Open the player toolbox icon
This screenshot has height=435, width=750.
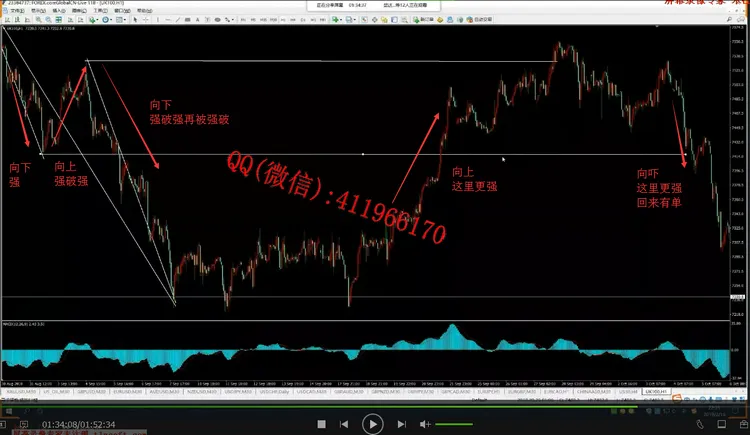744,424
